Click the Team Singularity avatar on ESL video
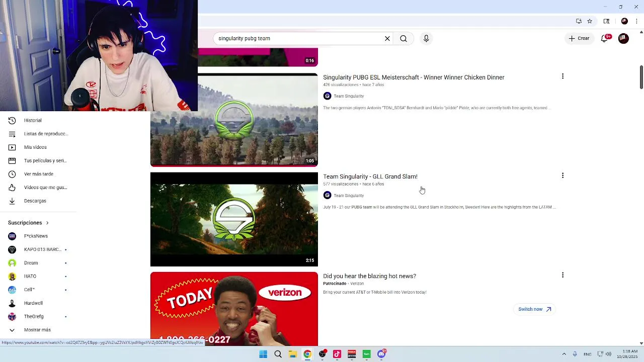The height and width of the screenshot is (362, 644). pyautogui.click(x=327, y=96)
